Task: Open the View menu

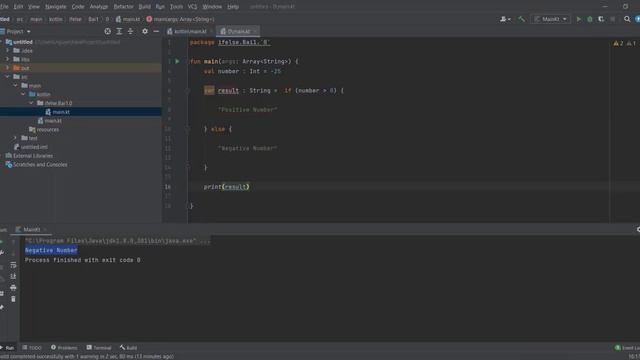Action: click(x=34, y=7)
